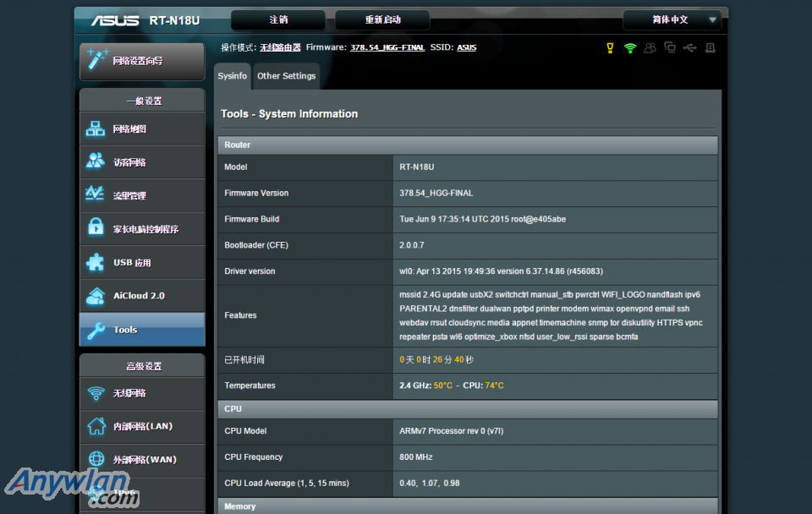Open the 访客网络 guest network icon
The height and width of the screenshot is (514, 812).
point(96,161)
